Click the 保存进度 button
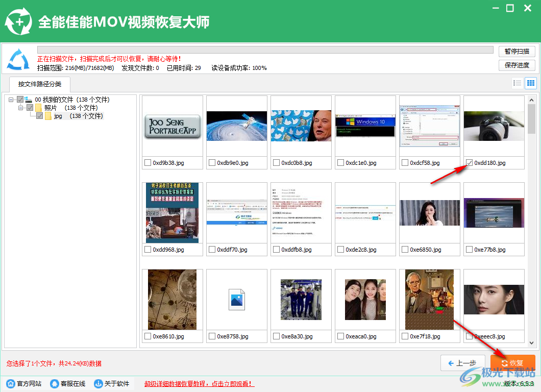Viewport: 541px width, 392px height. (517, 65)
